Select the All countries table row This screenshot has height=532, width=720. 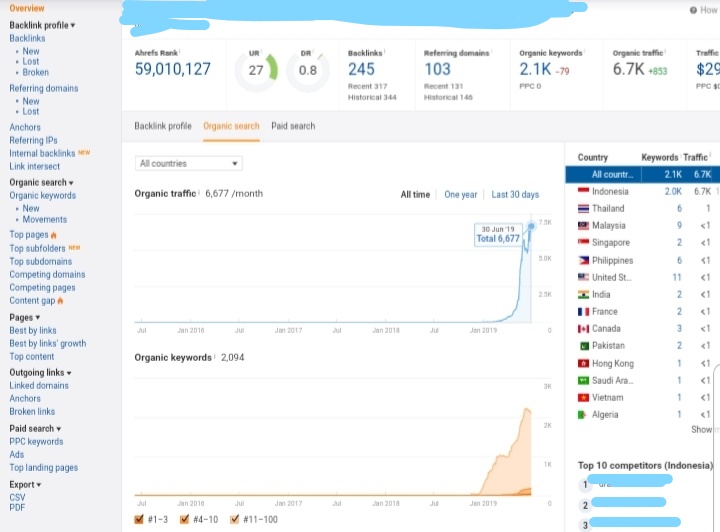point(642,174)
